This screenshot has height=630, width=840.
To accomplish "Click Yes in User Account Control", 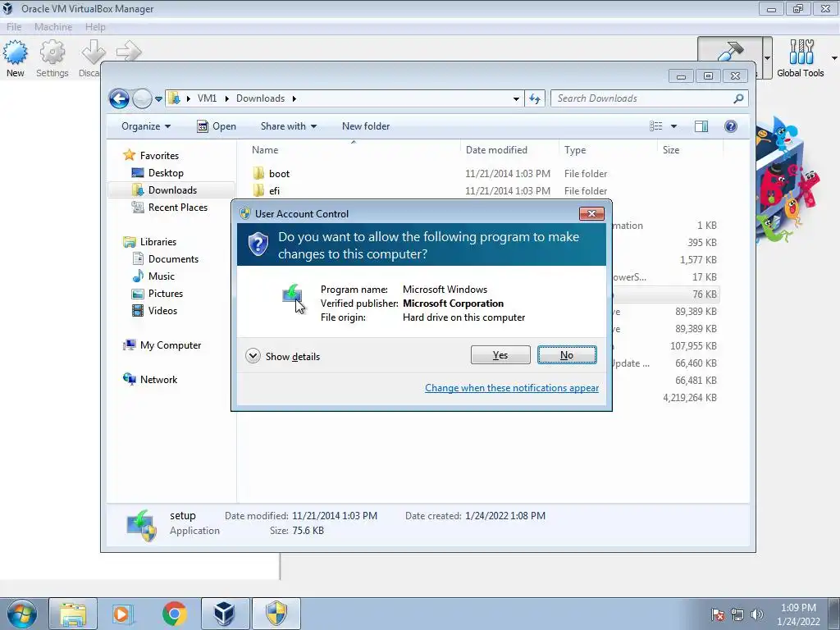I will pos(500,355).
